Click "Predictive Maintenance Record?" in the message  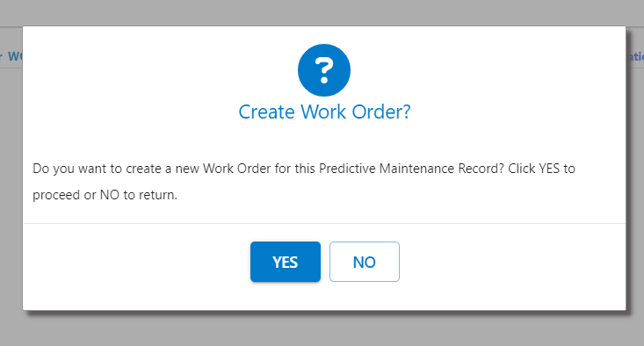[411, 169]
